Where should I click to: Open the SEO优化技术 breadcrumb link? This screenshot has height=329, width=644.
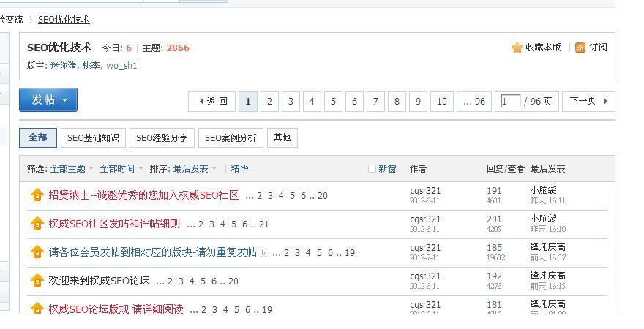click(64, 20)
